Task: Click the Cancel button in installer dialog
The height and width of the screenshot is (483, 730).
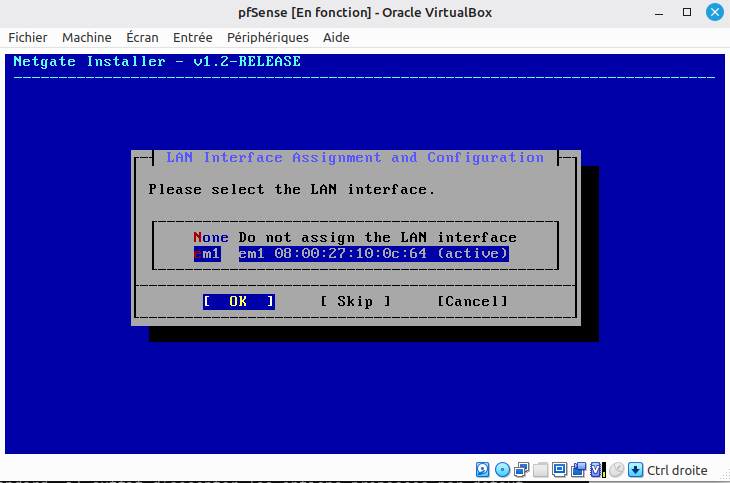Action: tap(472, 301)
